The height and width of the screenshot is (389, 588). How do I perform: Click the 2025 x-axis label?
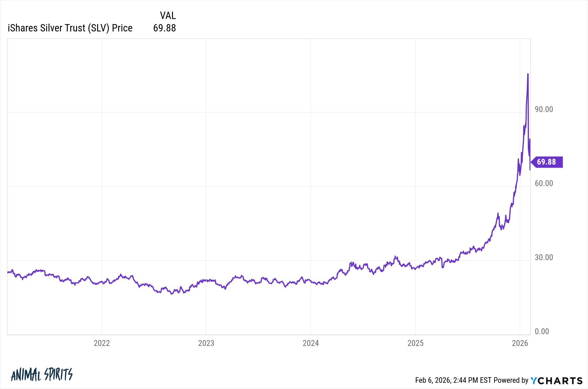415,343
